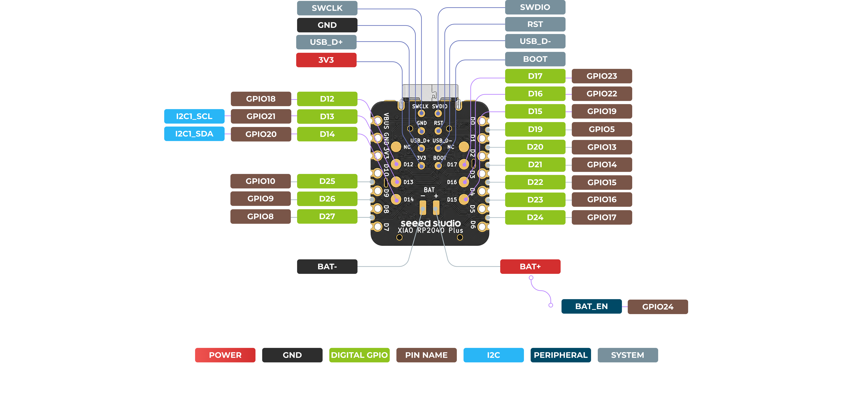Click the gray USB_D+ label box
The height and width of the screenshot is (402, 868).
pyautogui.click(x=326, y=42)
